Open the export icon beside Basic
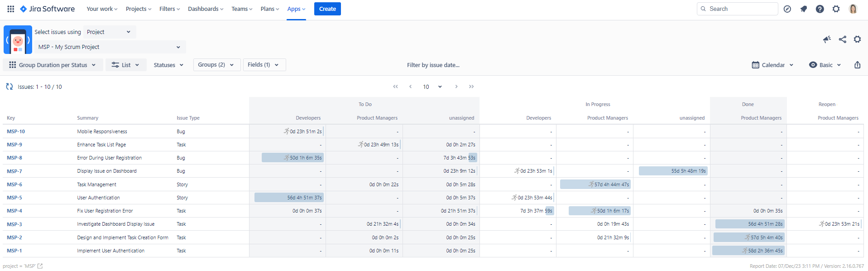 click(857, 65)
